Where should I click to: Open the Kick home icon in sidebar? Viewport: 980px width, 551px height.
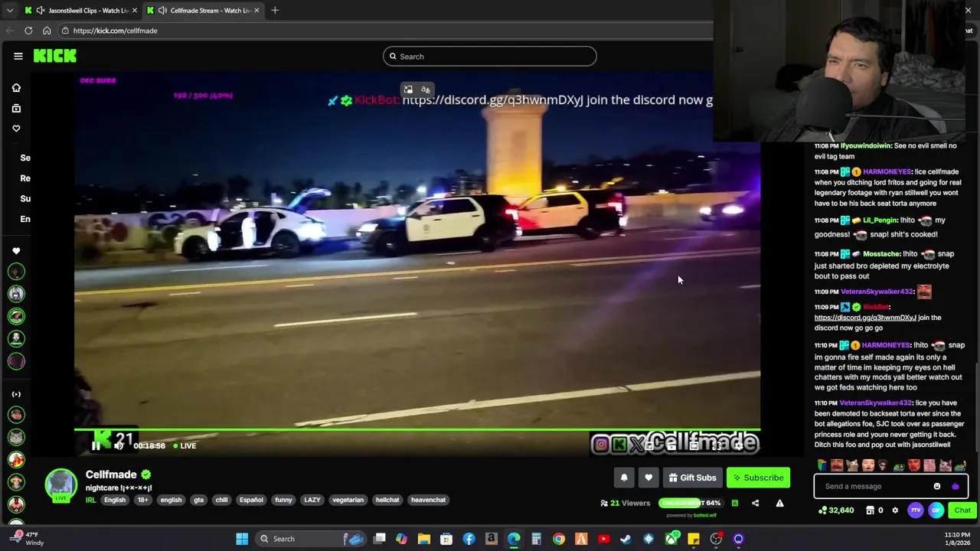(16, 88)
